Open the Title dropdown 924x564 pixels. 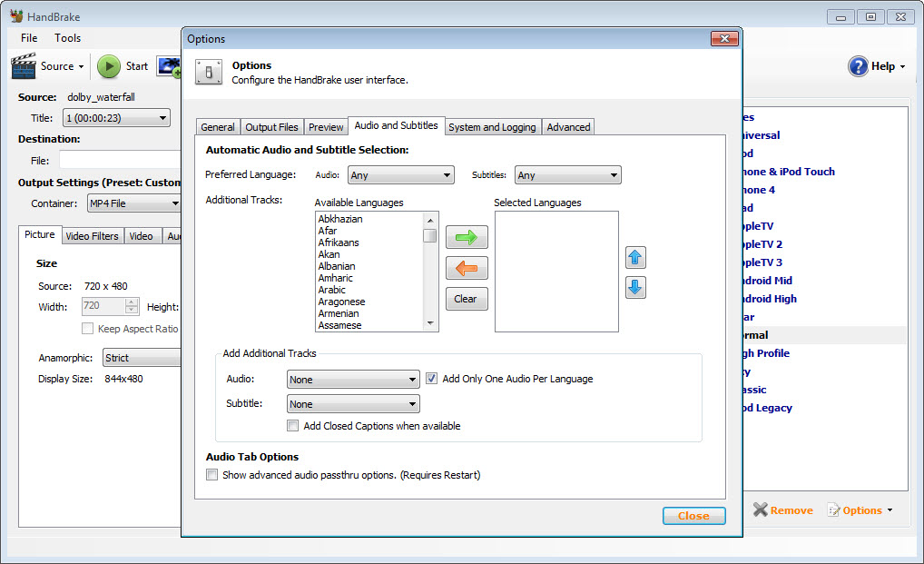tap(116, 118)
